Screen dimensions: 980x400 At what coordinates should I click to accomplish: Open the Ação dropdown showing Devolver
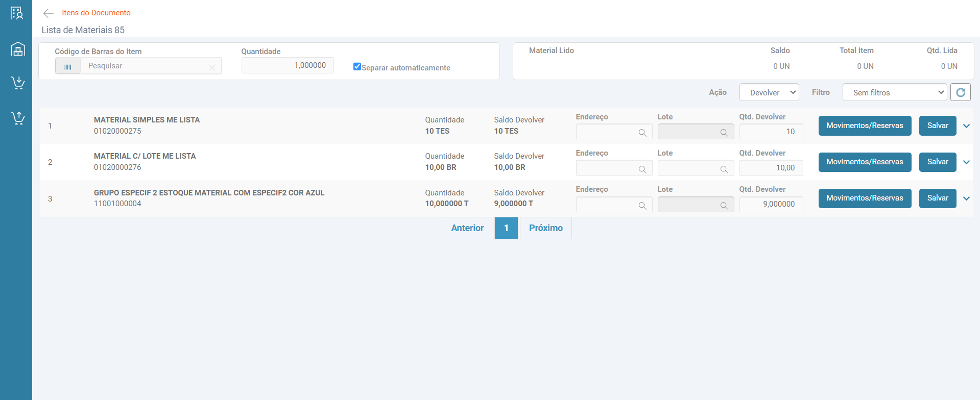(x=769, y=92)
